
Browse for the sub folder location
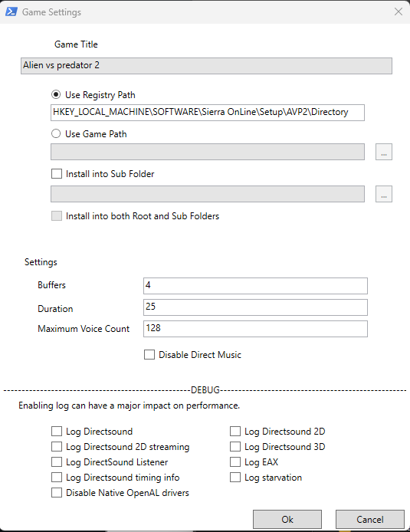pos(383,194)
